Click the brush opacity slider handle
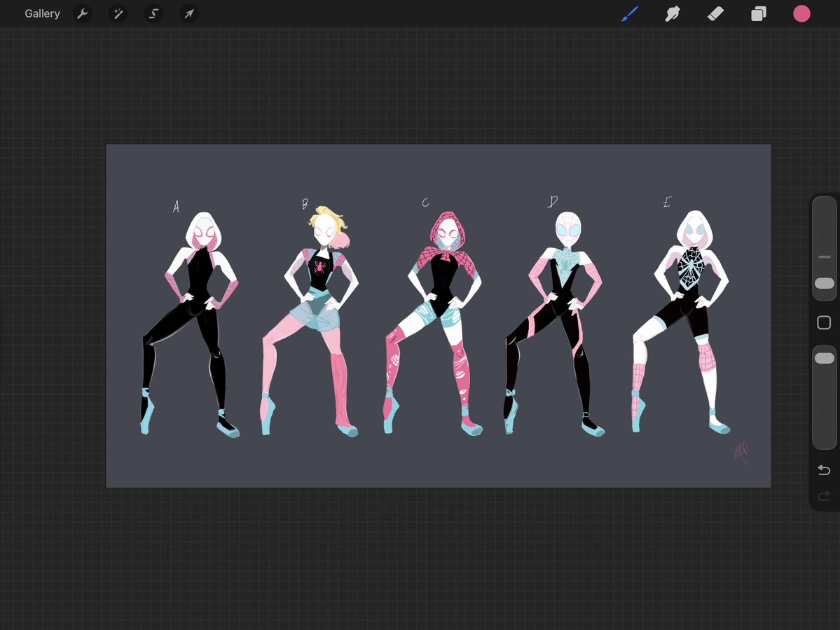Screen dimensions: 840x630 click(825, 358)
